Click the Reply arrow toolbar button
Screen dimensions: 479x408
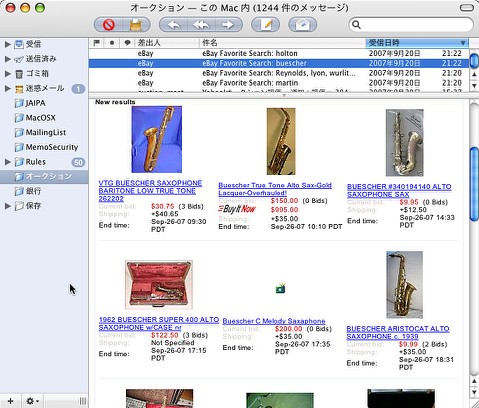coord(174,25)
